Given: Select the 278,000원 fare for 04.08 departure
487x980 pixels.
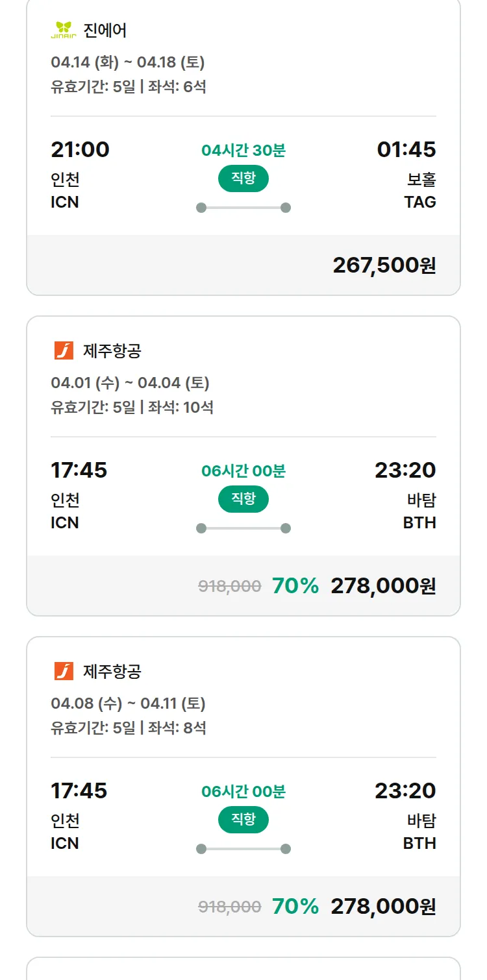Looking at the screenshot, I should (383, 906).
